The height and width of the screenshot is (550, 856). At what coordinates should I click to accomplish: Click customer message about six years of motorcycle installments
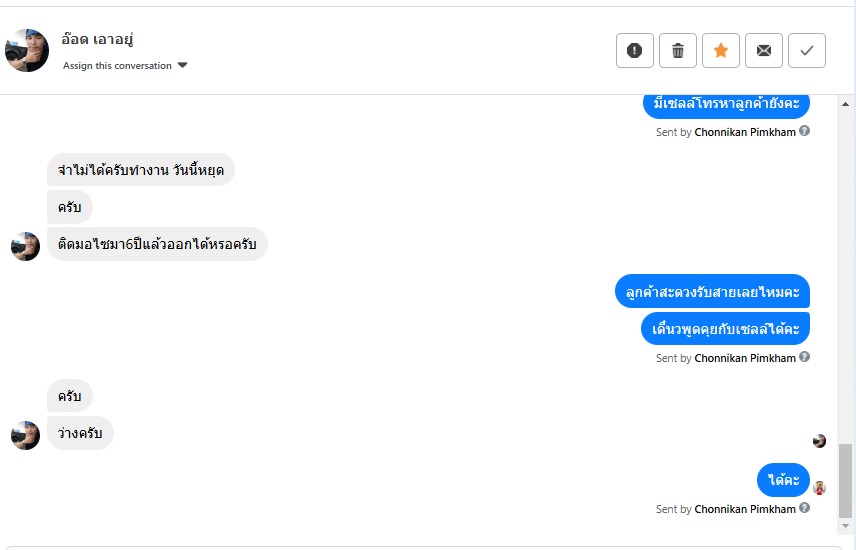(x=157, y=244)
